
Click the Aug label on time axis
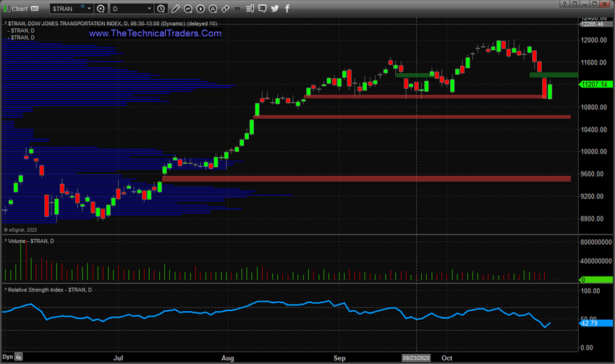point(227,357)
